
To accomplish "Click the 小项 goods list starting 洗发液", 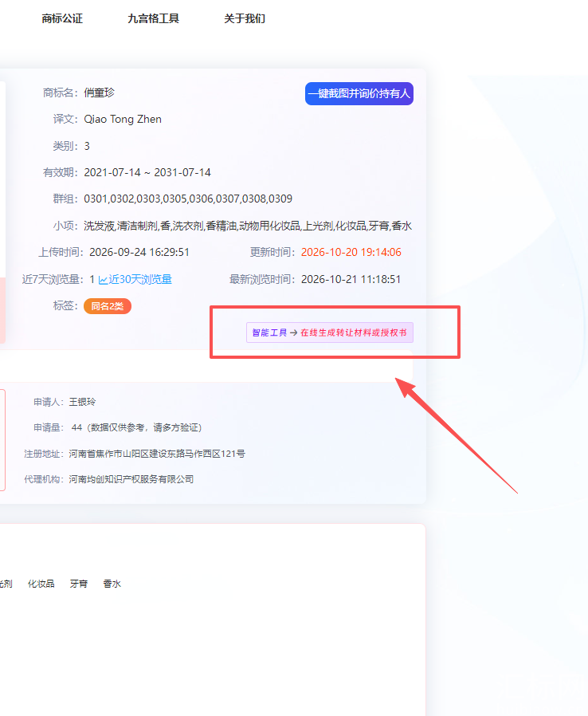I will tap(248, 226).
